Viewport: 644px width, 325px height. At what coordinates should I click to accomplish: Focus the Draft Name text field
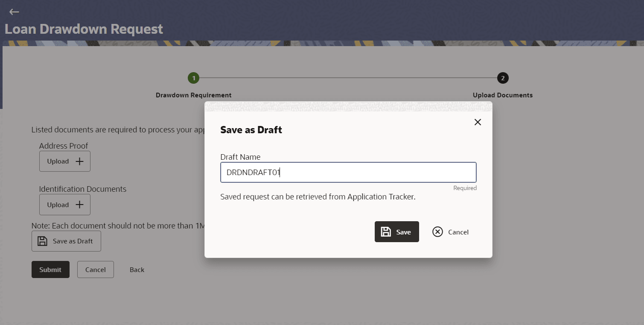[348, 173]
